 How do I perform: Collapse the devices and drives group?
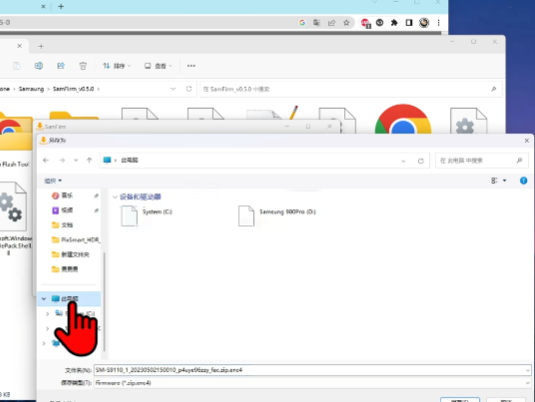[x=115, y=197]
